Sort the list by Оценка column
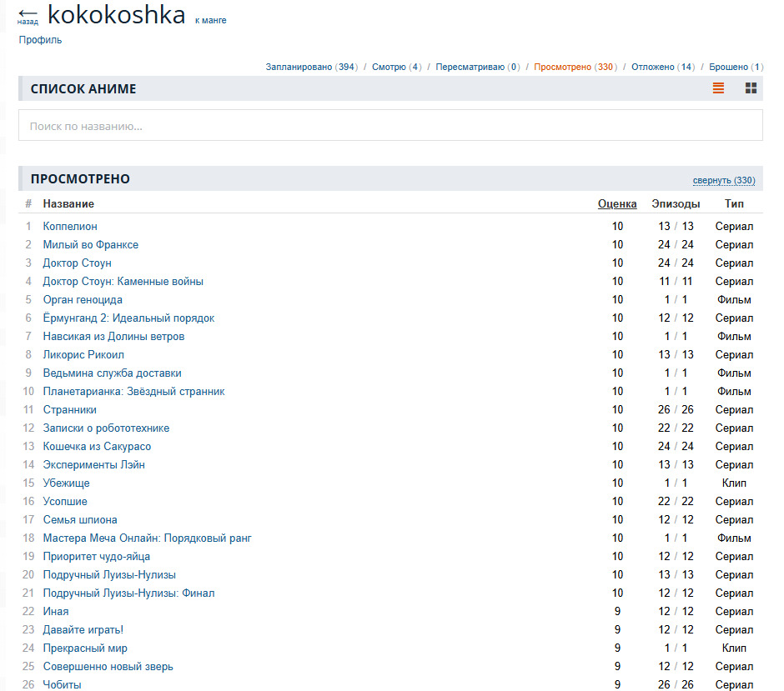 point(616,203)
